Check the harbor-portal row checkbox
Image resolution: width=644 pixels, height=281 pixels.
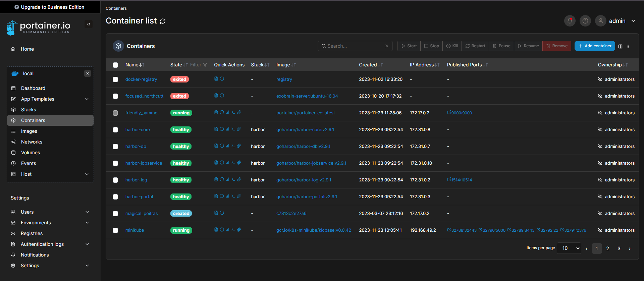pos(115,197)
